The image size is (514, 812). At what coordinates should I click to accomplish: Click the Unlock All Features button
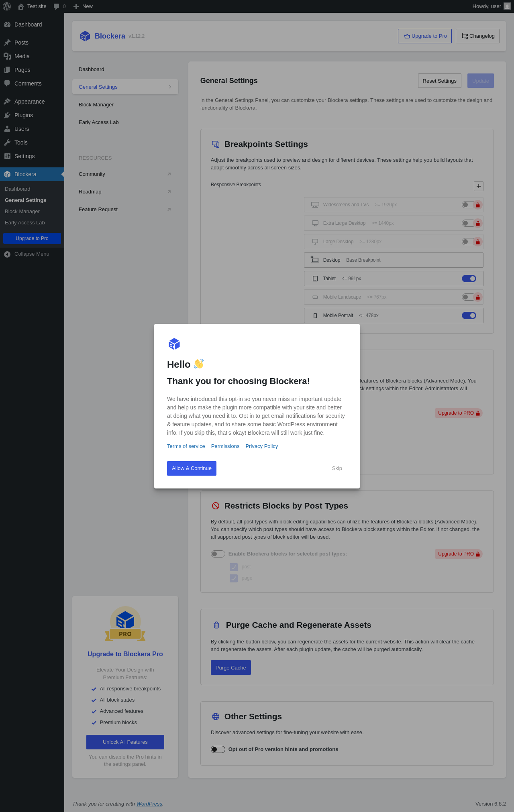coord(125,742)
